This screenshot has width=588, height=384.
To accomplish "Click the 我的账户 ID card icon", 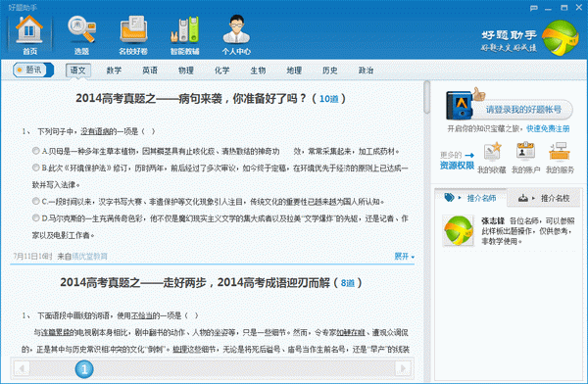I will [x=525, y=152].
